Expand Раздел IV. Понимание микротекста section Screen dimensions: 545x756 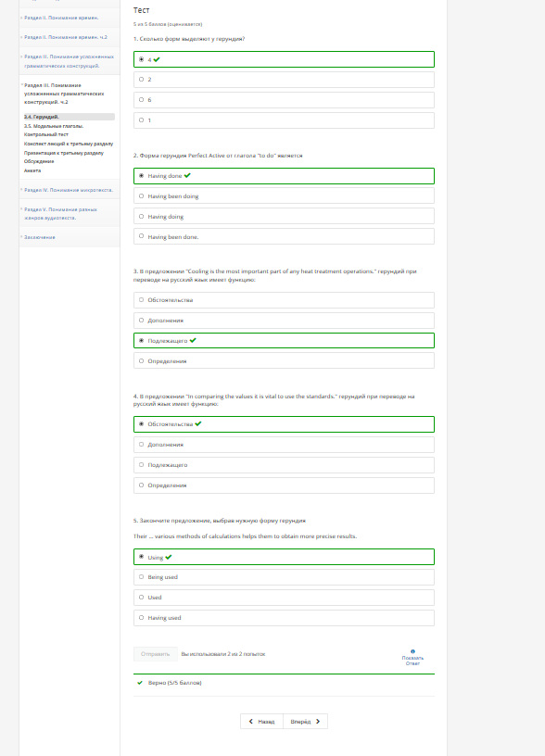(x=69, y=190)
